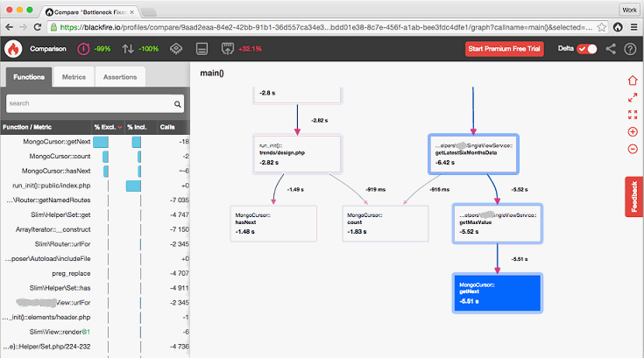This screenshot has width=644, height=358.
Task: Sort by the % Incl. column
Action: [138, 128]
